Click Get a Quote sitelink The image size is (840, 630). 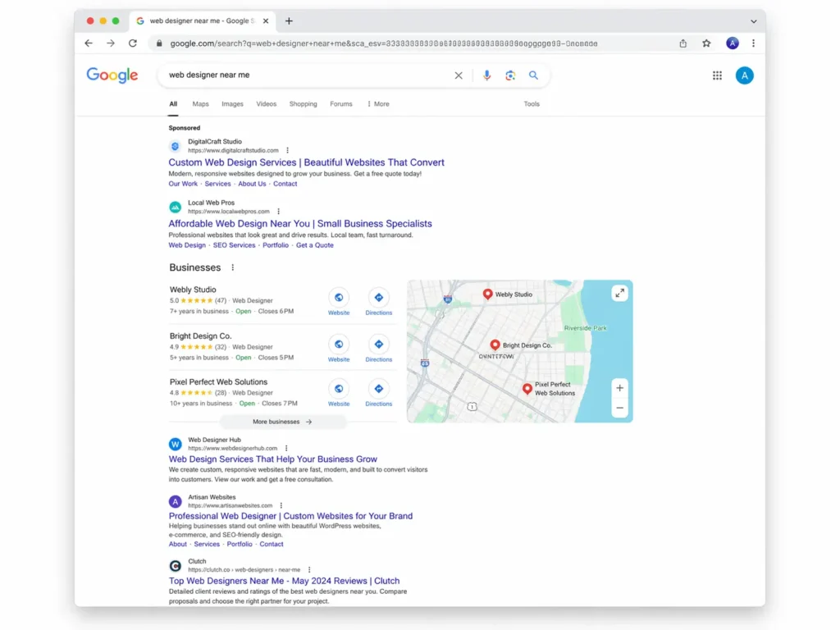(x=314, y=244)
